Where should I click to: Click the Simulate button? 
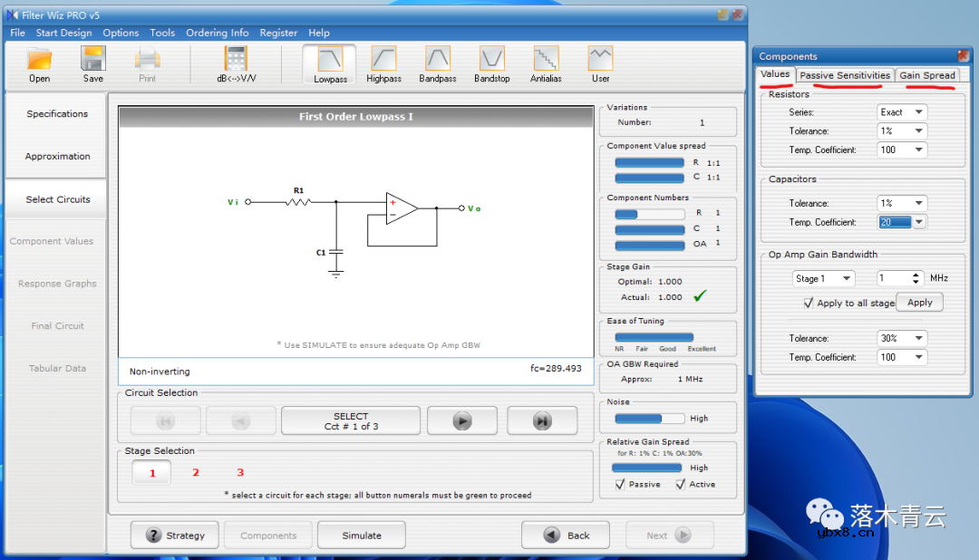coord(362,536)
